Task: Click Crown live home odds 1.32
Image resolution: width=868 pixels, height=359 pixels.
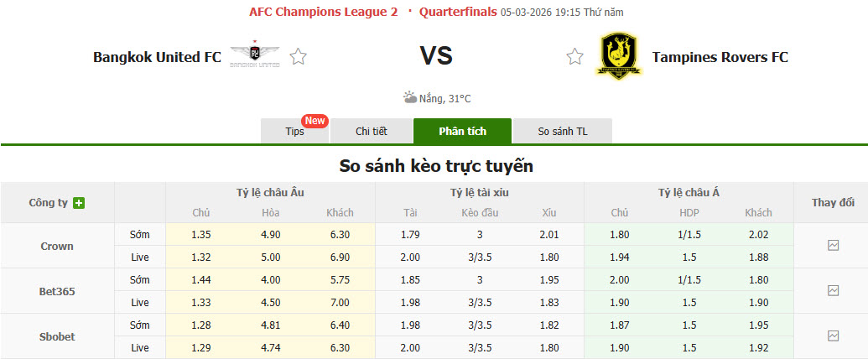Action: point(201,258)
